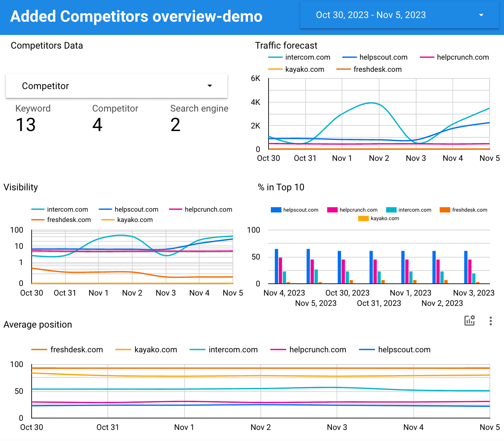This screenshot has width=504, height=441.
Task: Toggle kayako.com in Visibility legend
Action: click(x=127, y=220)
